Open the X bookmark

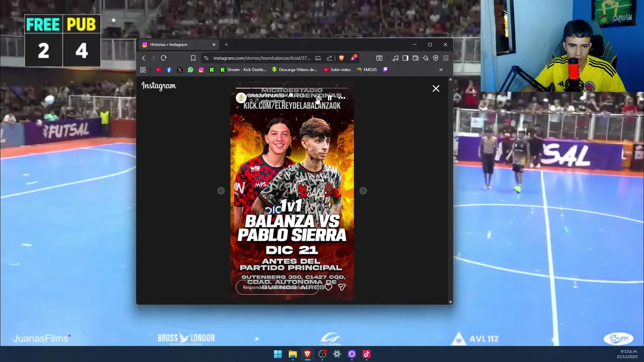[180, 70]
